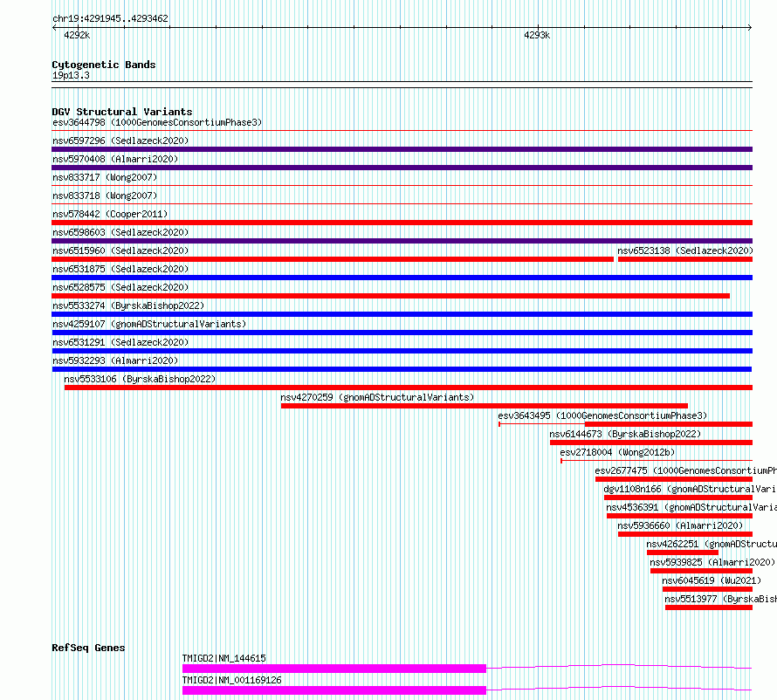Image resolution: width=777 pixels, height=700 pixels.
Task: Click the esv3644798 1000GenomesConsortiumPhase3 label
Action: (157, 122)
